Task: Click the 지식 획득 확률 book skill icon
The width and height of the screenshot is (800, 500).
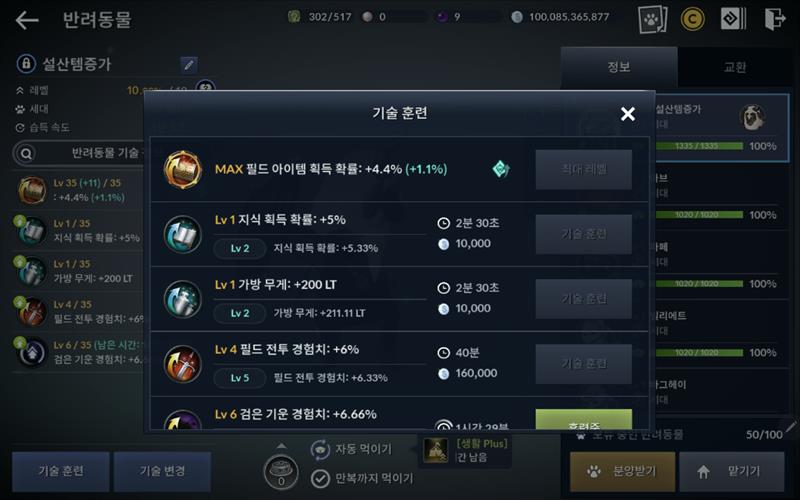Action: [x=182, y=234]
